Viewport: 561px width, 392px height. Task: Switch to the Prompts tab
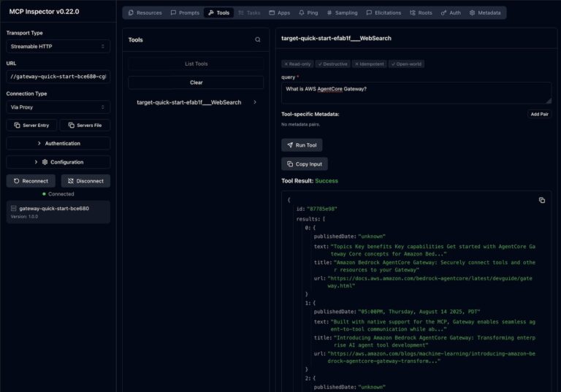click(x=185, y=13)
